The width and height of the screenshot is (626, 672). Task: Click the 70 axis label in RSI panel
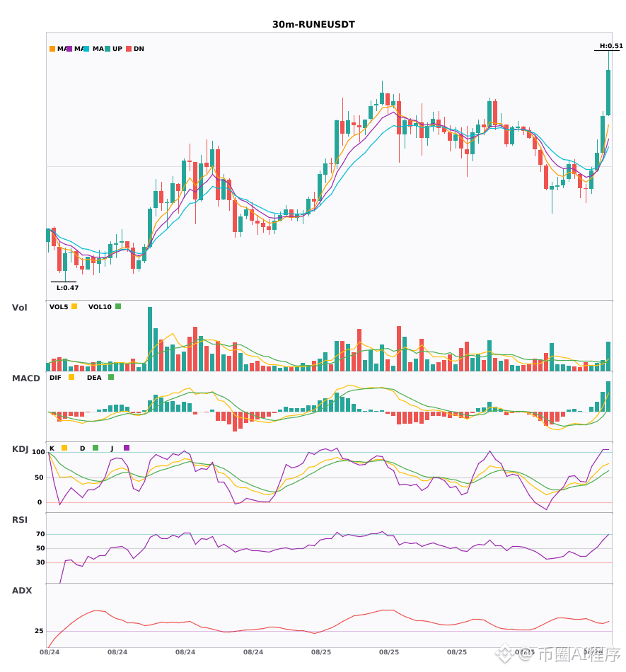[40, 534]
